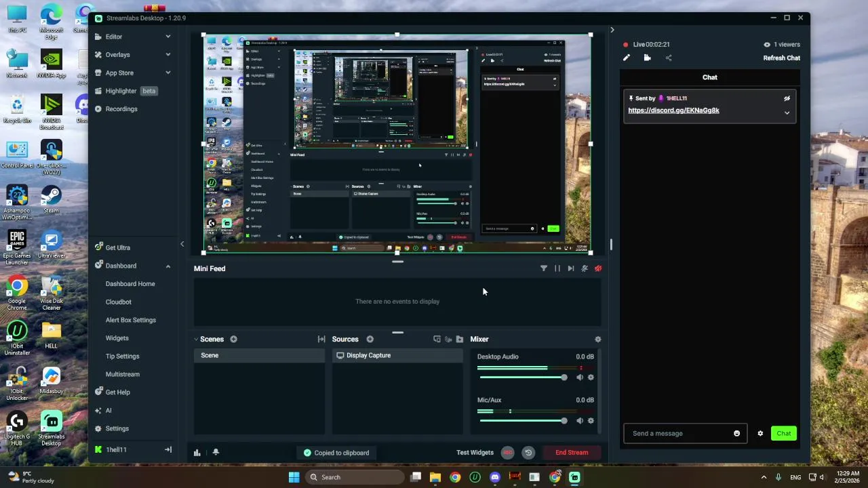868x488 pixels.
Task: Open the AI sidebar item
Action: pyautogui.click(x=108, y=411)
